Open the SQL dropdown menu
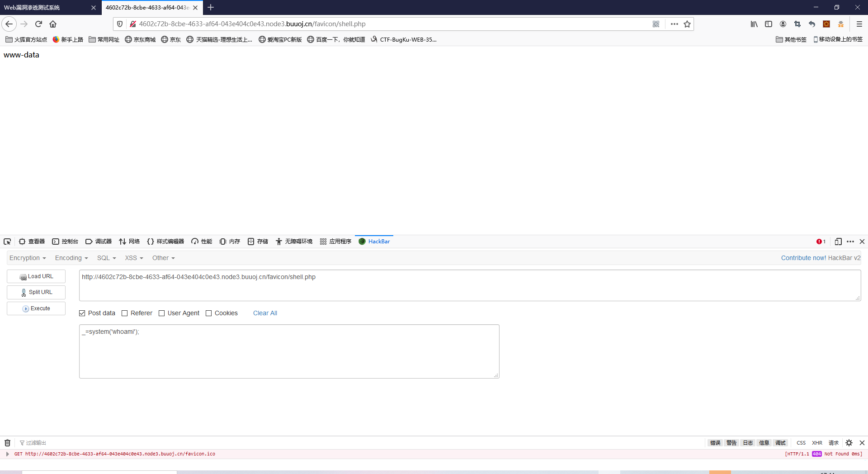This screenshot has height=474, width=868. (x=106, y=258)
